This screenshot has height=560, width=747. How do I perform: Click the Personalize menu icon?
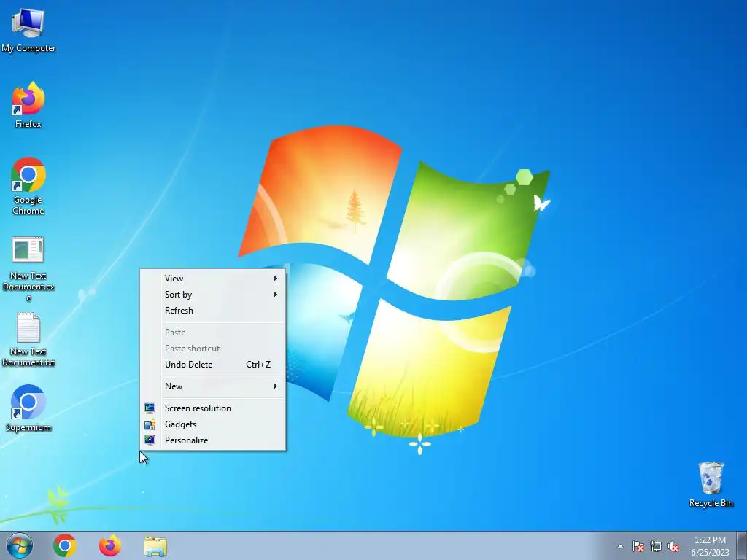pyautogui.click(x=150, y=440)
